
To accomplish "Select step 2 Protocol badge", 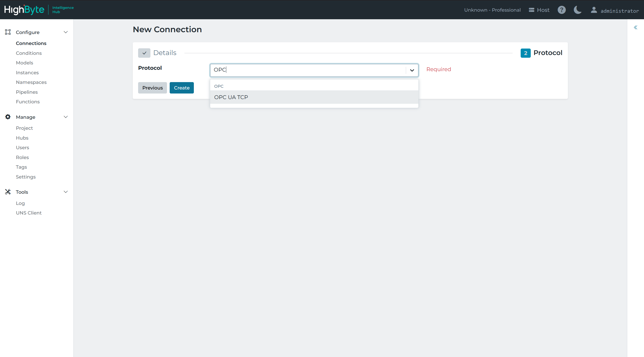I will pyautogui.click(x=526, y=53).
